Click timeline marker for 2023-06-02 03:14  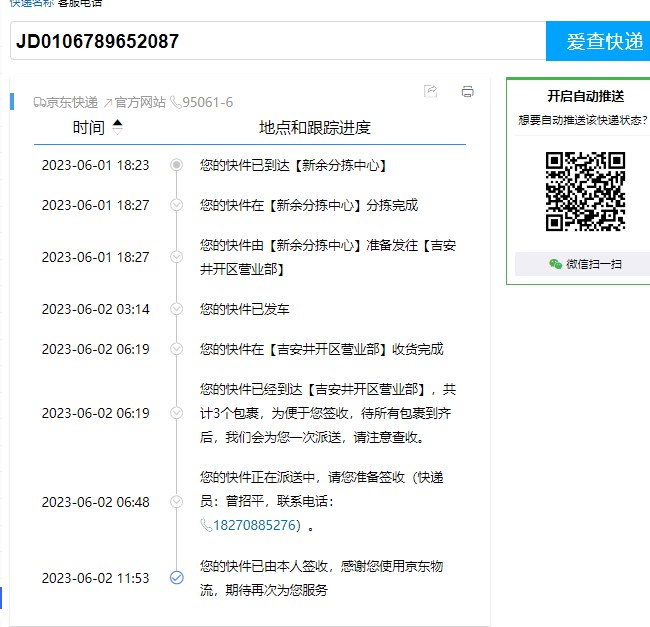(177, 309)
